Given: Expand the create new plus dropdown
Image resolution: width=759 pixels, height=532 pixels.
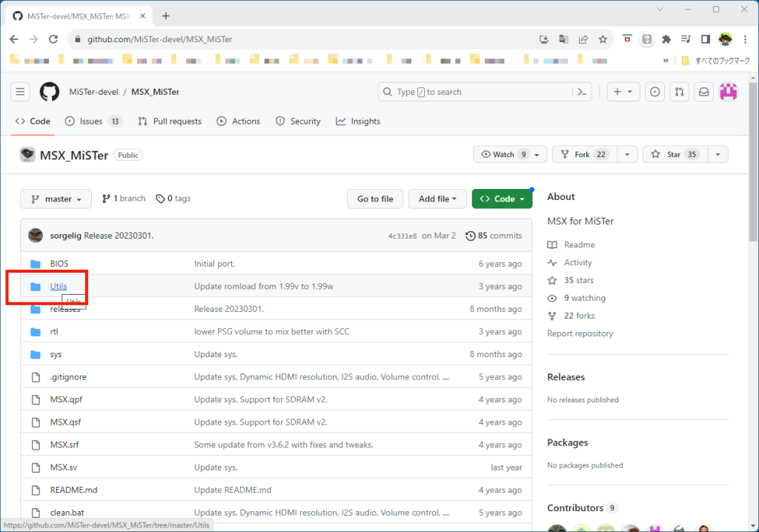Looking at the screenshot, I should tap(623, 92).
